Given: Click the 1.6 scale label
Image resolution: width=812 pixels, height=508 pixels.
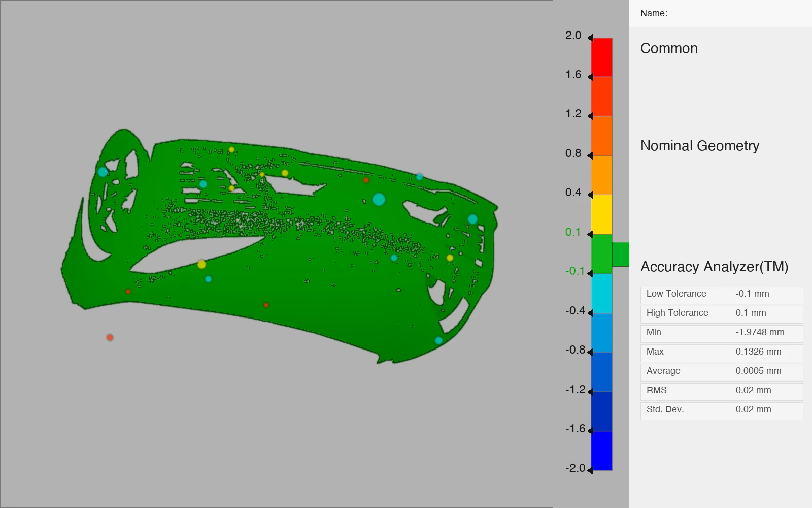Looking at the screenshot, I should point(573,75).
